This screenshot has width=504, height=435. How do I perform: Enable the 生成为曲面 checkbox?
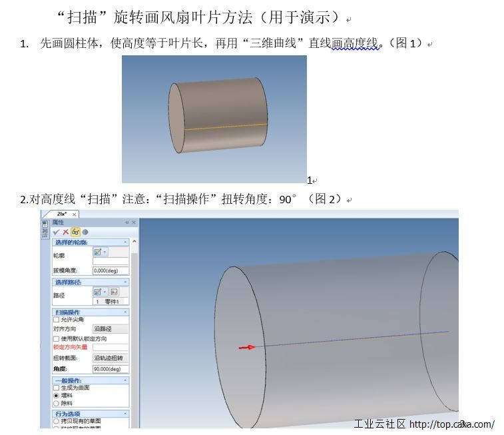click(x=56, y=388)
